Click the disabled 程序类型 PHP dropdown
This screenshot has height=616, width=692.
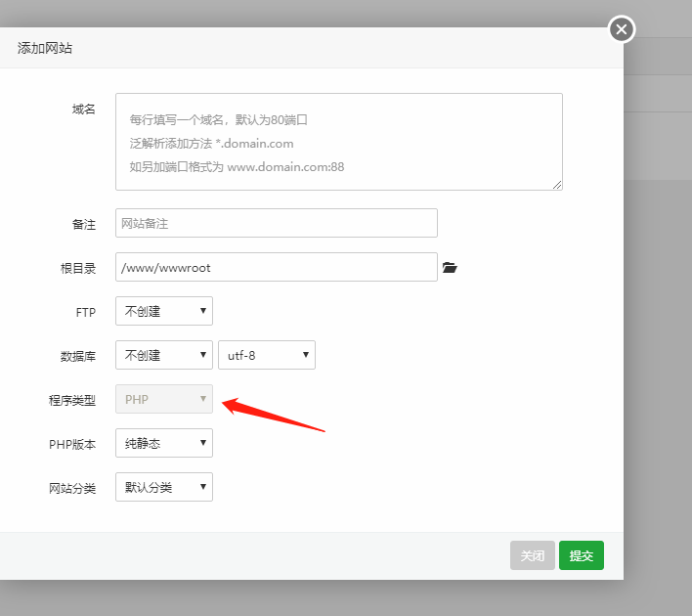(x=164, y=399)
